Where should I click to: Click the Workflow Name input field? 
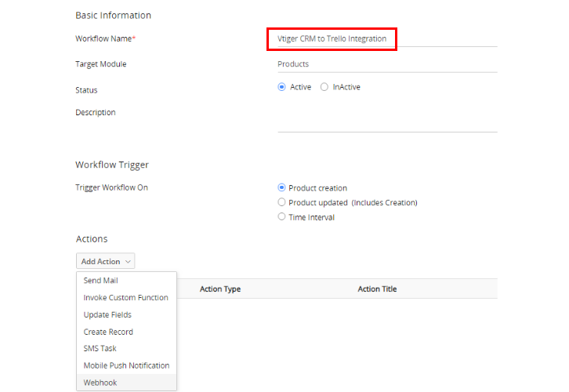(387, 39)
